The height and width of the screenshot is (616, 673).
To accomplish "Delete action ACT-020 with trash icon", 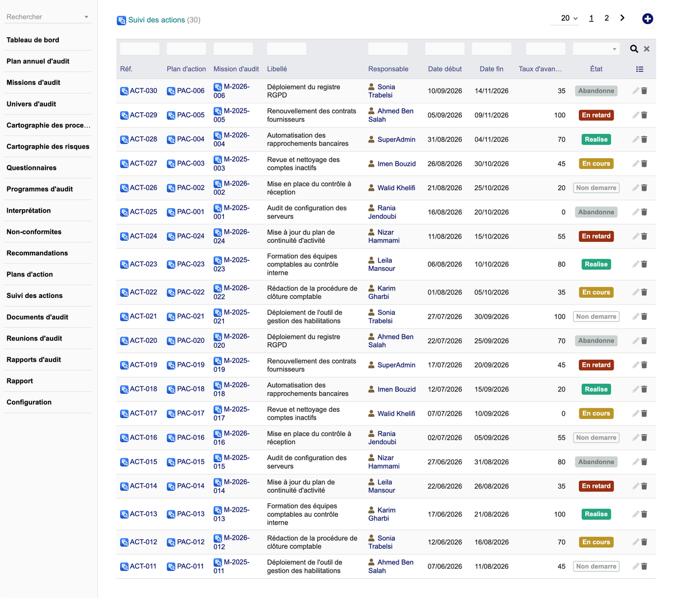I will click(644, 341).
